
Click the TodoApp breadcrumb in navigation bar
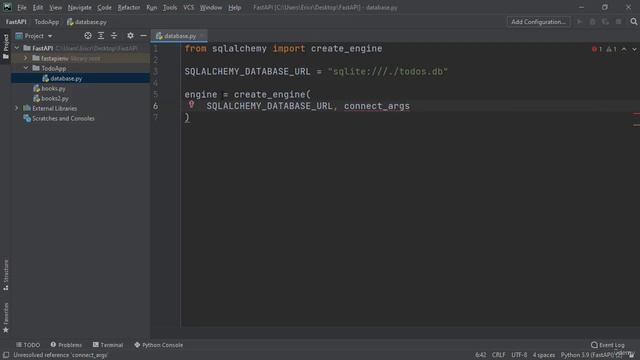[x=47, y=22]
